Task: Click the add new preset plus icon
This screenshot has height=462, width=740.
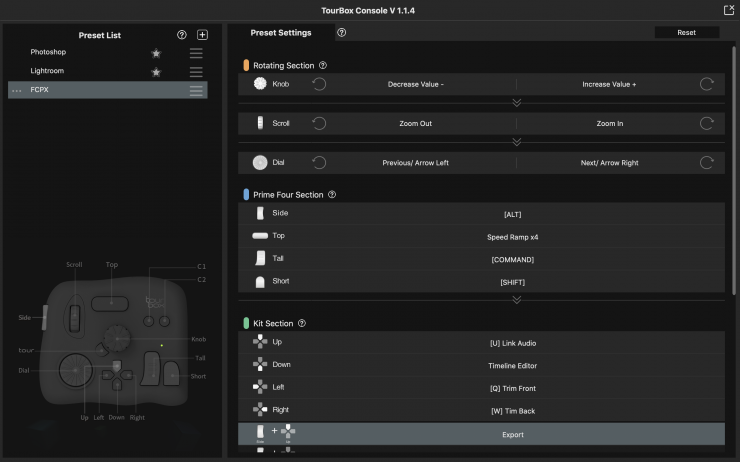Action: [x=202, y=34]
